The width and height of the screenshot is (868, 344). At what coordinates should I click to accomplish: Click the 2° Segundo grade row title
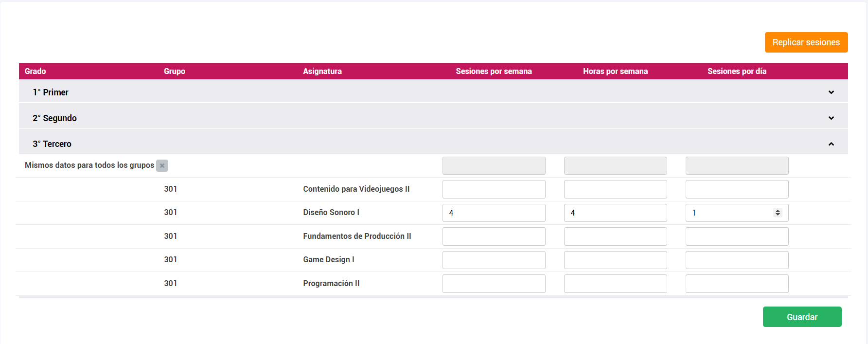[x=55, y=118]
